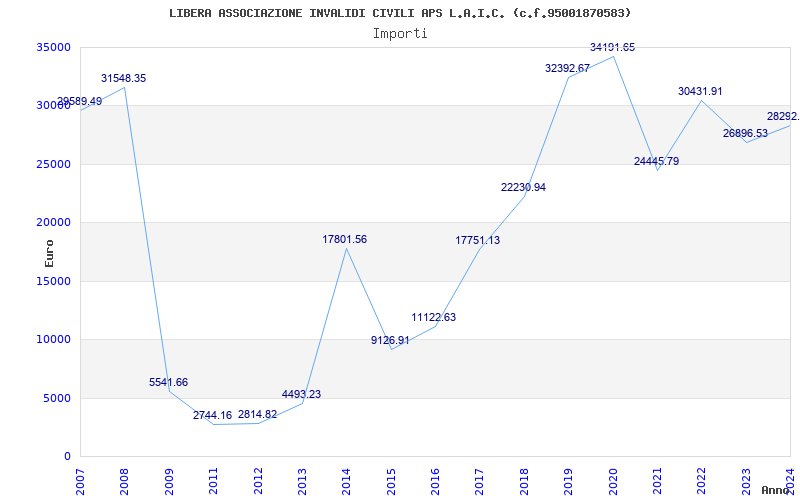Click the cut-off 28292 value label
Viewport: 800px width, 500px height.
click(x=783, y=117)
